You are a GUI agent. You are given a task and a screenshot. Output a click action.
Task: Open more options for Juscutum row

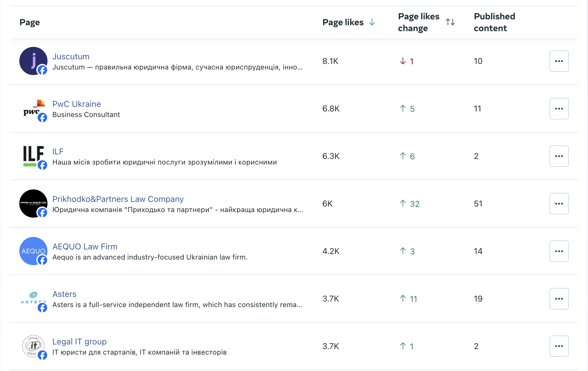coord(559,61)
